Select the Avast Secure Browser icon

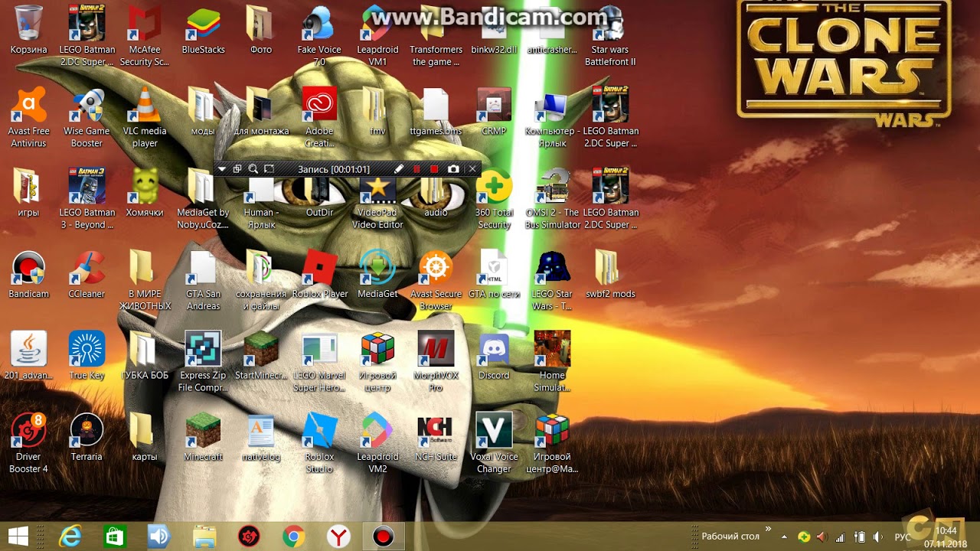pyautogui.click(x=436, y=280)
